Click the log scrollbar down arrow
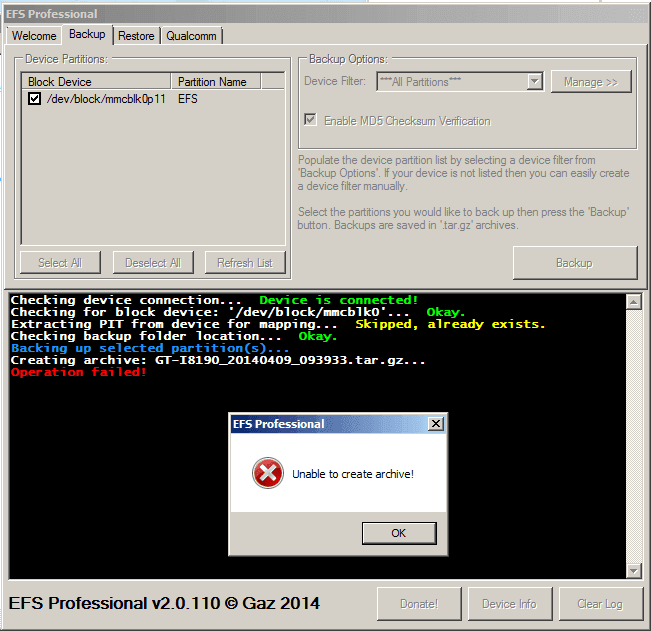Image resolution: width=651 pixels, height=631 pixels. tap(634, 570)
